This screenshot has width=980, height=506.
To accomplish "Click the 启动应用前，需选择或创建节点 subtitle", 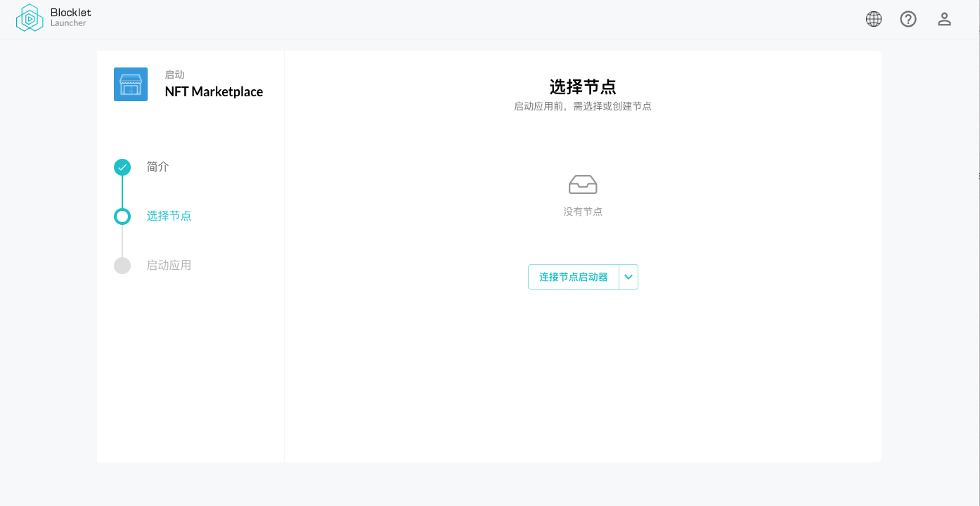I will coord(583,106).
